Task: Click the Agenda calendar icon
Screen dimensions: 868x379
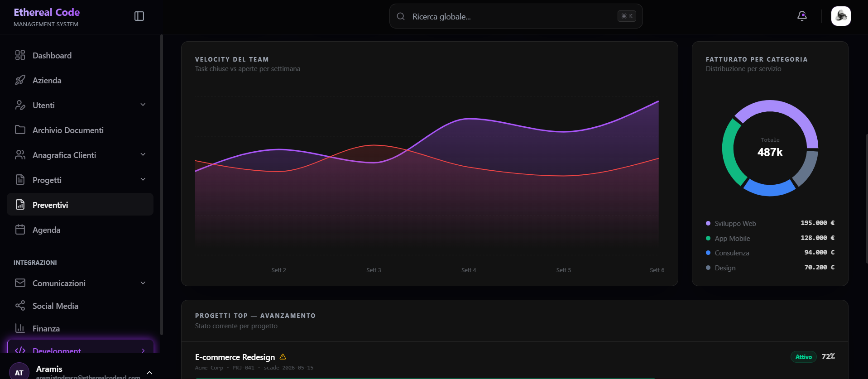Action: (20, 230)
